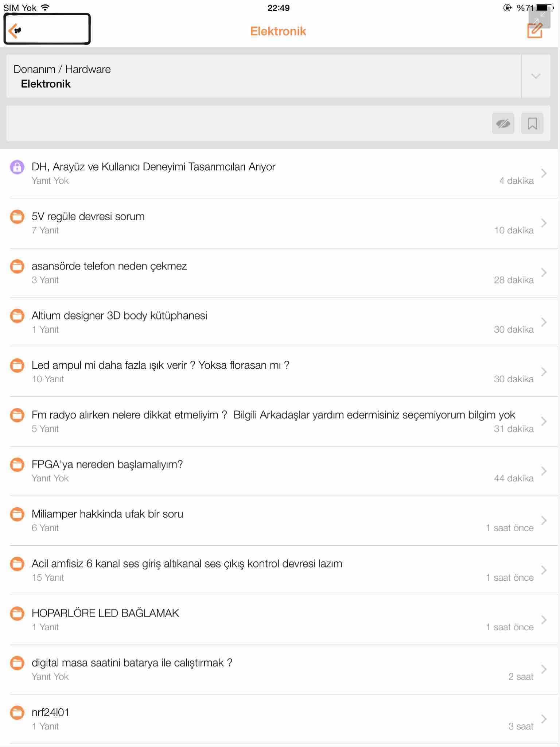Viewport: 560px width, 747px height.
Task: Tap folder icon beside HOPARLÖRE LED BAĞLAMAK
Action: pyautogui.click(x=17, y=614)
